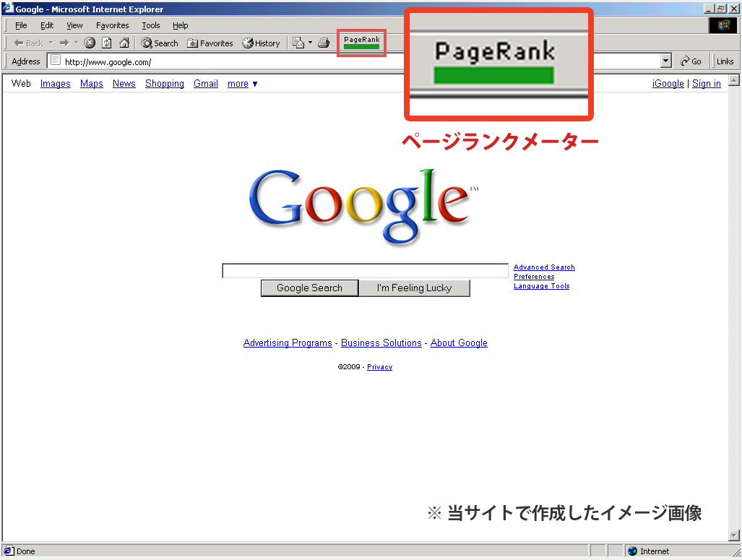
Task: Click the ©2009 copyright text
Action: coord(349,367)
